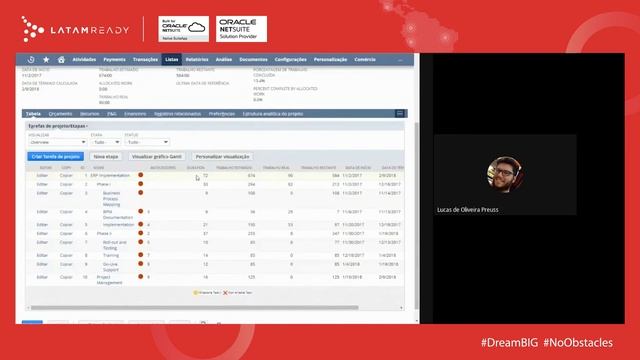Open the Roll-out and Testing task name

pyautogui.click(x=115, y=245)
